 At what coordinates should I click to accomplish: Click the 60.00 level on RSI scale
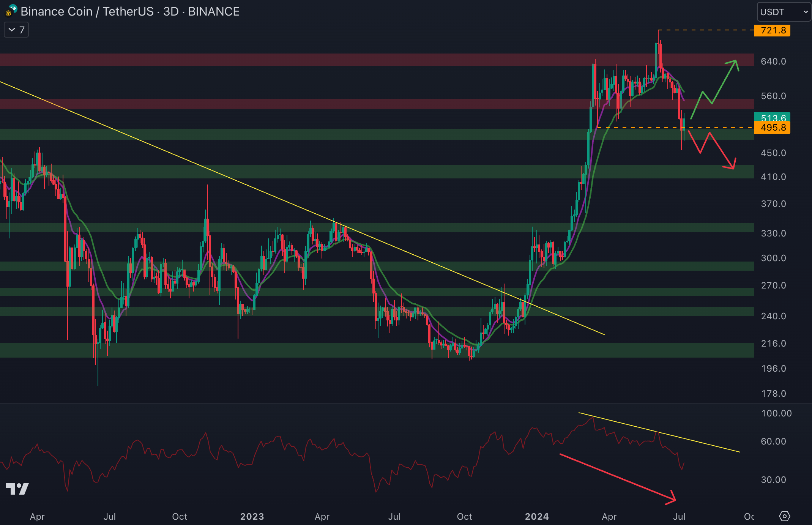click(x=773, y=441)
